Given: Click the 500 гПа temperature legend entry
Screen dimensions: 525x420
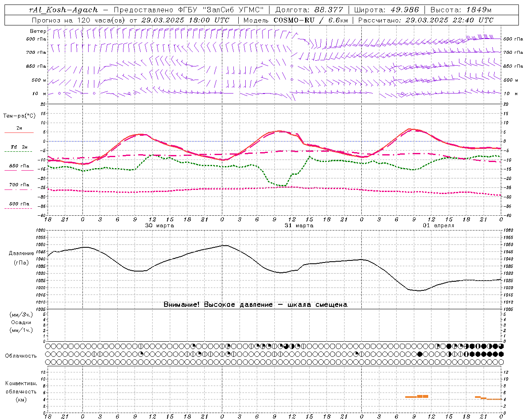Looking at the screenshot, I should click(19, 203).
